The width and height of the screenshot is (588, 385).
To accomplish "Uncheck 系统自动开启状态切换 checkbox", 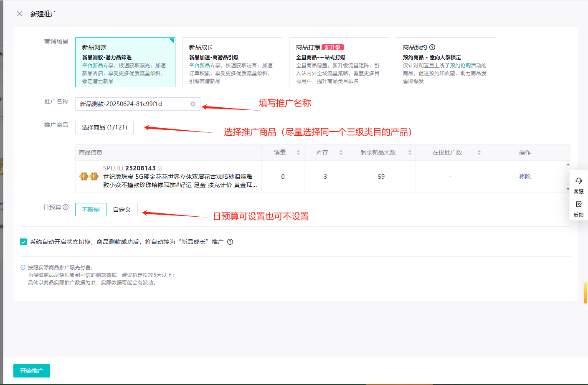I will [23, 242].
